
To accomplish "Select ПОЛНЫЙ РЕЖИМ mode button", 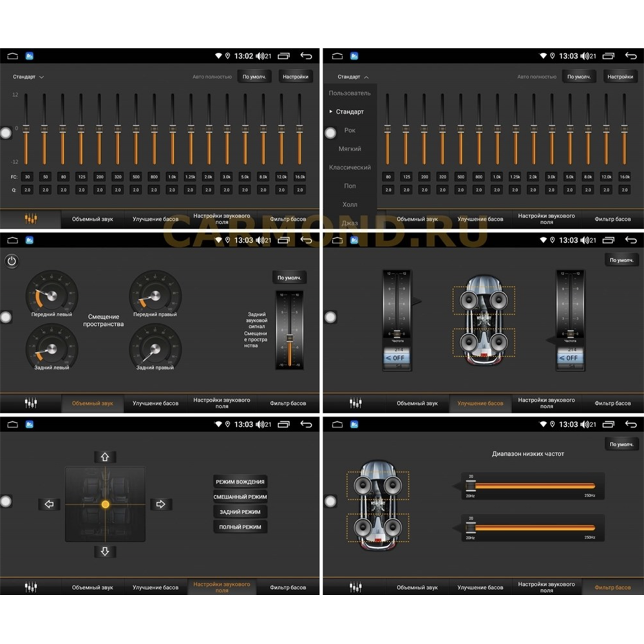I will pyautogui.click(x=240, y=527).
